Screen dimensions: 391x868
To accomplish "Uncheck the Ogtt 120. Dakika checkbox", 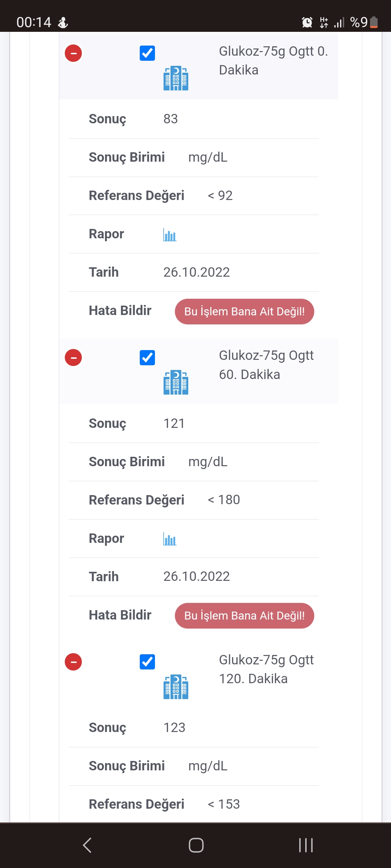I will tap(147, 662).
